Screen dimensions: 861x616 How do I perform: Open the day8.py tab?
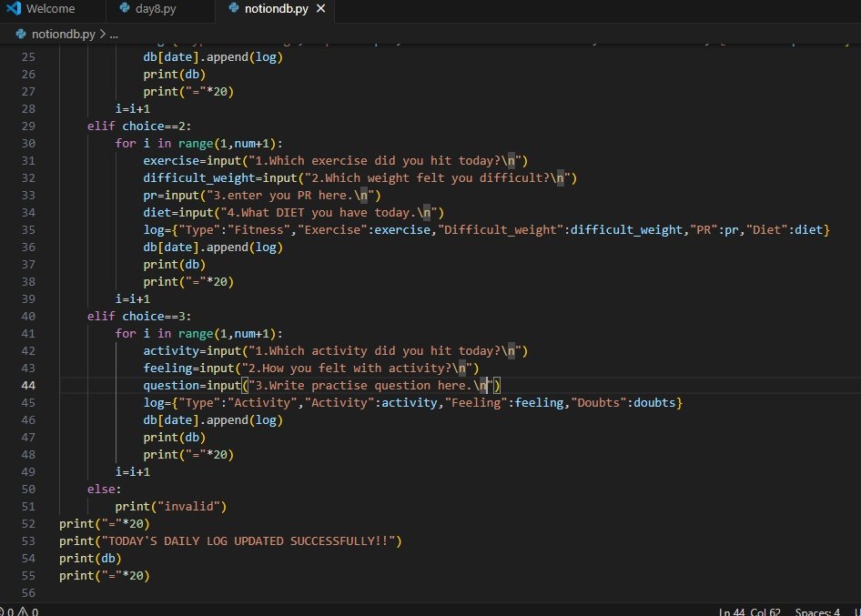pyautogui.click(x=156, y=9)
